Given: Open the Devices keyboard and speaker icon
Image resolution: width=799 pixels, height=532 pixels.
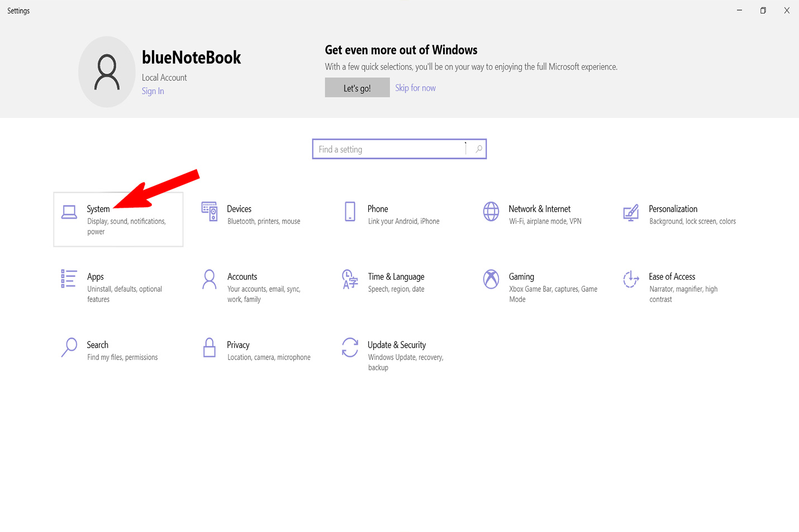Looking at the screenshot, I should (x=210, y=212).
